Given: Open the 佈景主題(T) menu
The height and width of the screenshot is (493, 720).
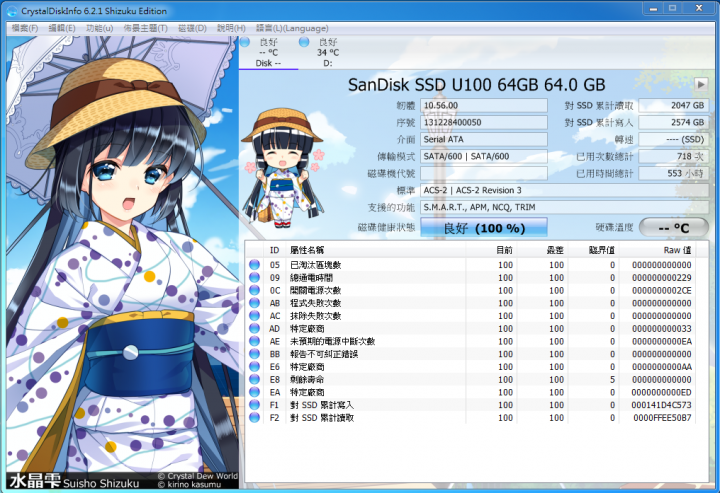Looking at the screenshot, I should coord(145,28).
